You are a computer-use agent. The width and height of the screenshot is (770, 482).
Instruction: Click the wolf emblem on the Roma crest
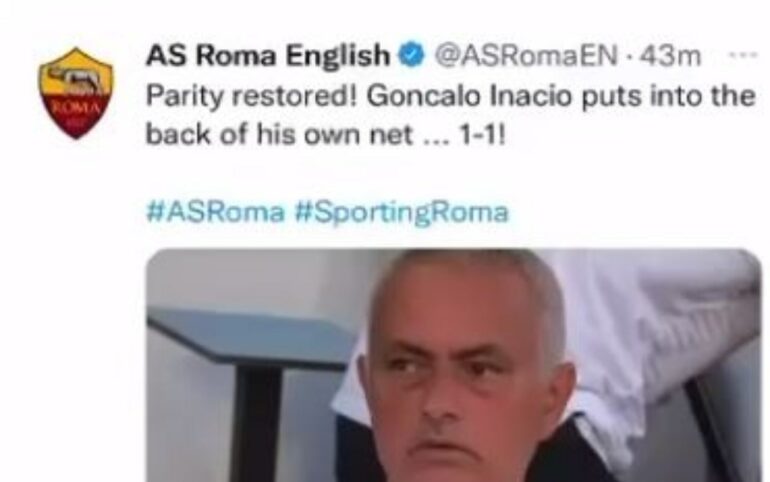[77, 79]
